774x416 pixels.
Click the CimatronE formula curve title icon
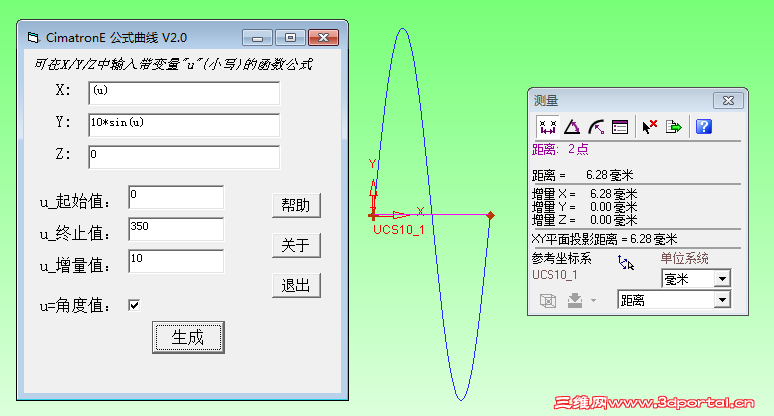(x=33, y=38)
